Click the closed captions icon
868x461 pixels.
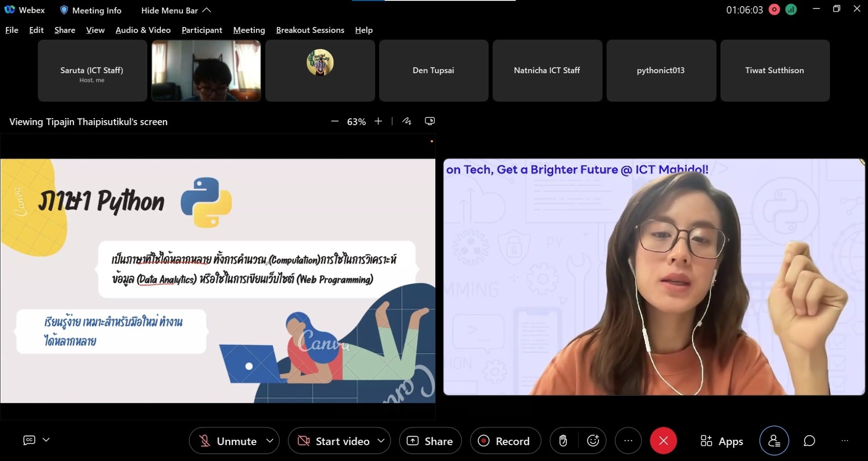click(x=29, y=440)
